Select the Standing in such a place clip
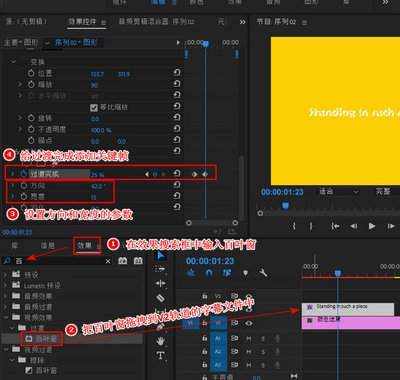400x380 pixels. click(348, 309)
